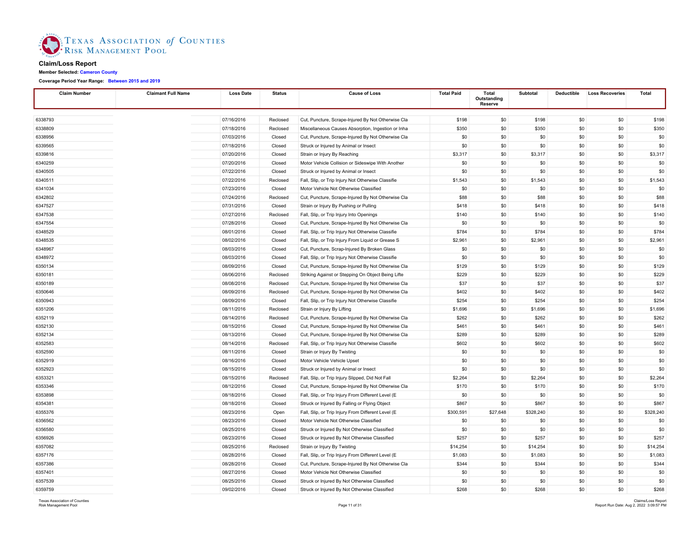The height and width of the screenshot is (540, 700).
Task: Click the Deductible column header
Action: [x=567, y=93]
